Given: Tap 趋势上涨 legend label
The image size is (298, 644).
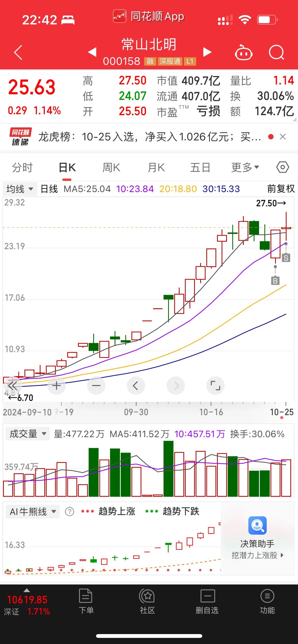Looking at the screenshot, I should (117, 511).
